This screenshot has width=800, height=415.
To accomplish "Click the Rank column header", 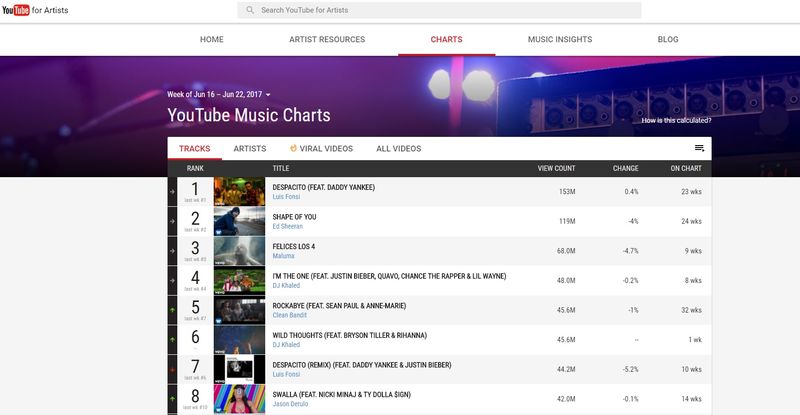I will (x=195, y=168).
